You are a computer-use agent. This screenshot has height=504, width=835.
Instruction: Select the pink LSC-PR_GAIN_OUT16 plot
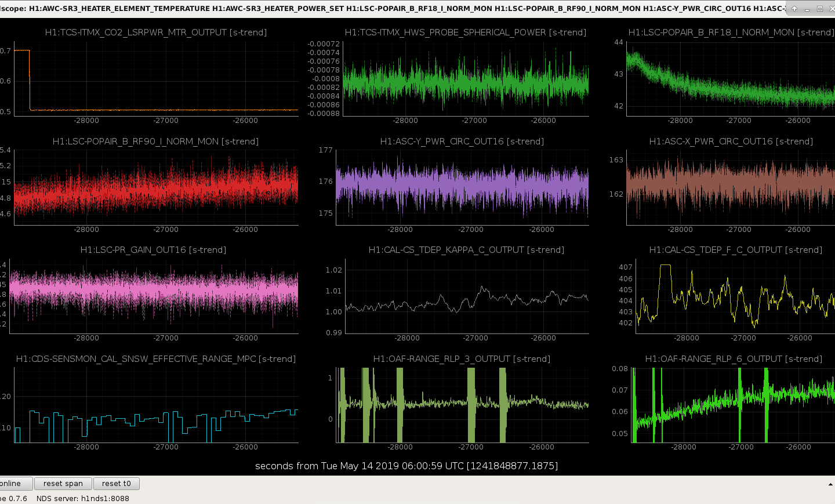click(154, 296)
